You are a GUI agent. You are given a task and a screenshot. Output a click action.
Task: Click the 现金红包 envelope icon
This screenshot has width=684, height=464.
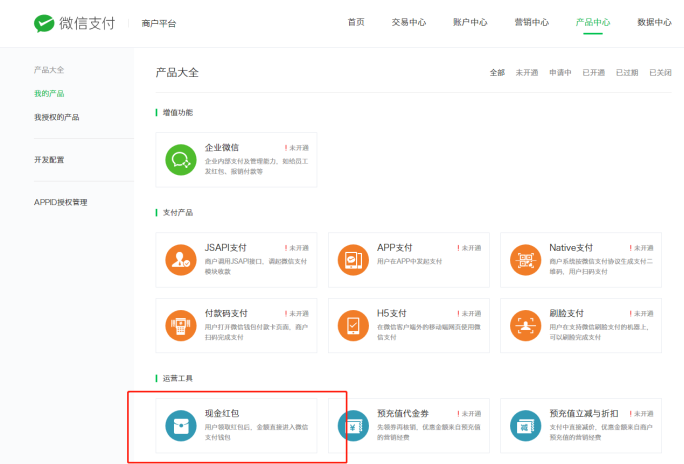click(x=181, y=426)
